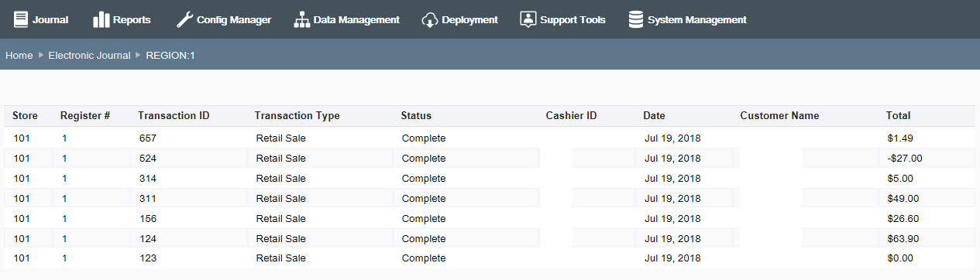Select transaction ID 124
980x280 pixels.
148,239
